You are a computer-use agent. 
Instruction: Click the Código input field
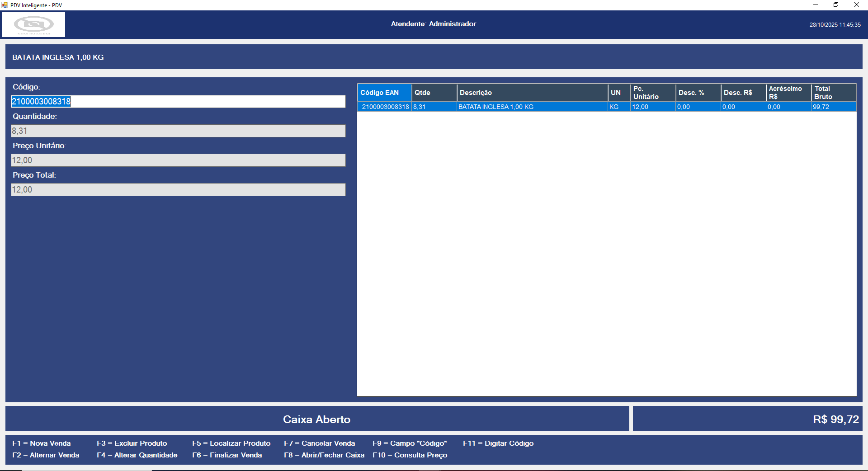click(x=178, y=101)
